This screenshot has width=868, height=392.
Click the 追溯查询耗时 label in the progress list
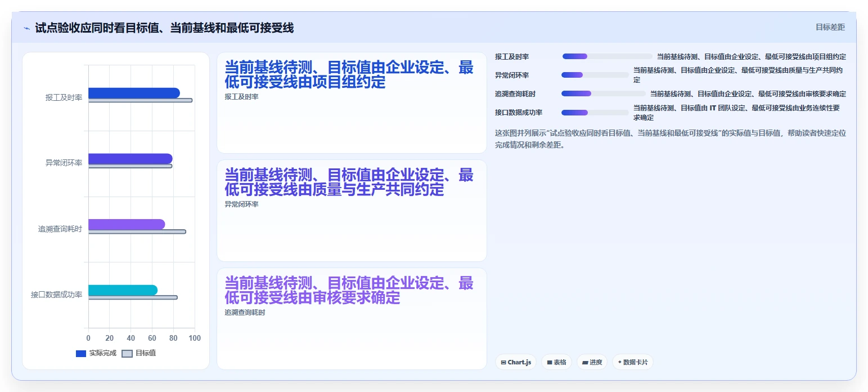point(515,94)
